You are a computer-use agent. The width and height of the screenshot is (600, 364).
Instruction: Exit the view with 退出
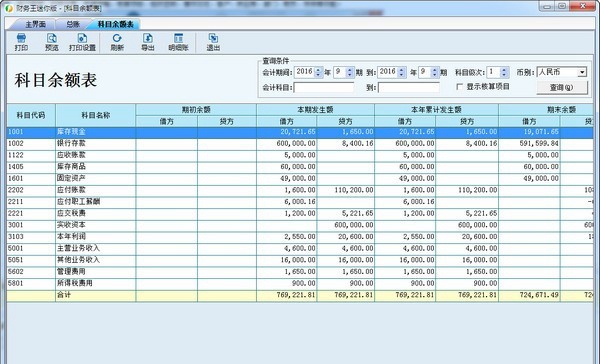pos(213,42)
